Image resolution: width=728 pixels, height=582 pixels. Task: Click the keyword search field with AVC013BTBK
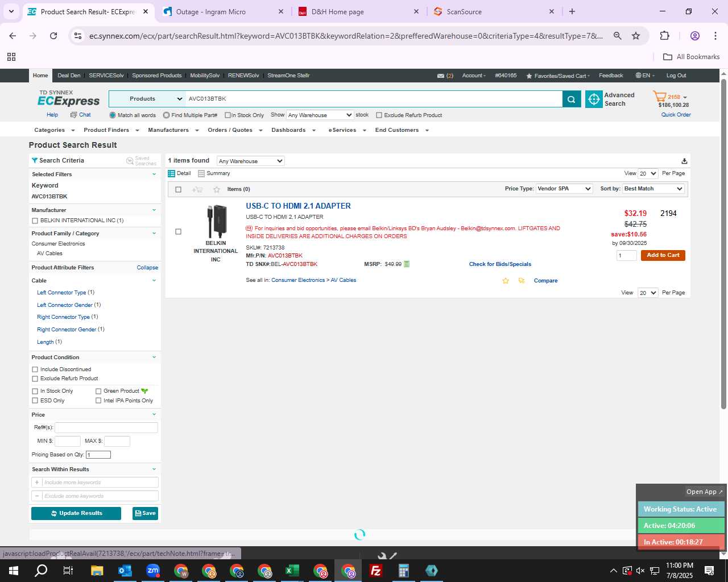click(x=374, y=99)
